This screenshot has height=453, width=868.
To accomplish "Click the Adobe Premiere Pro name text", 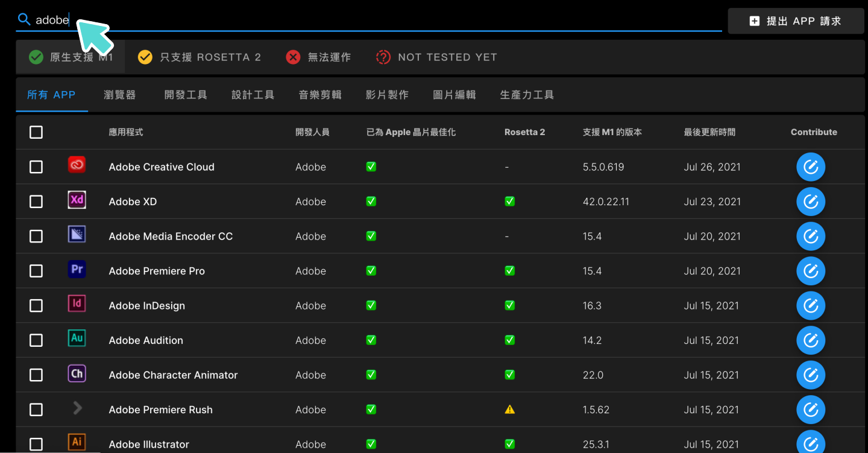I will coord(157,271).
